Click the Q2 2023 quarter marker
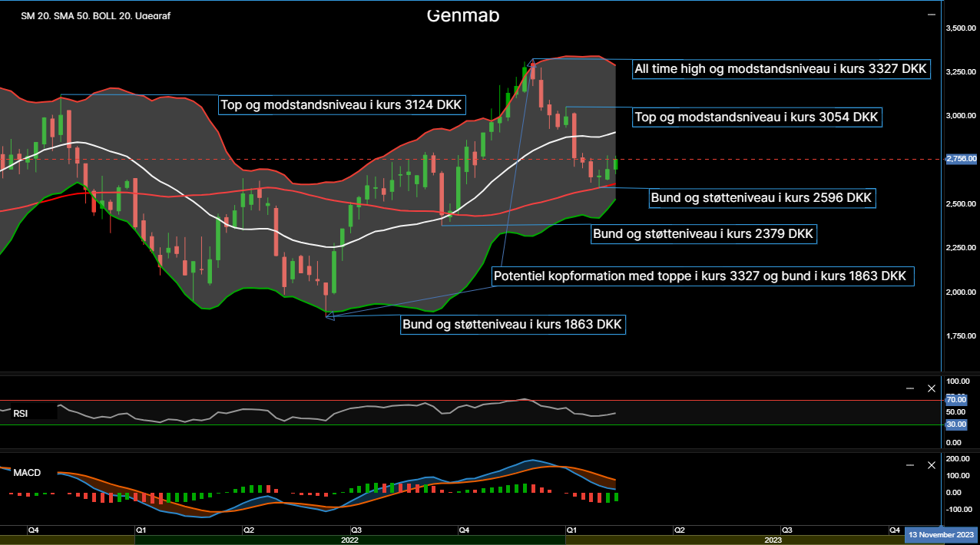Viewport: 980px width, 545px height. [x=679, y=530]
